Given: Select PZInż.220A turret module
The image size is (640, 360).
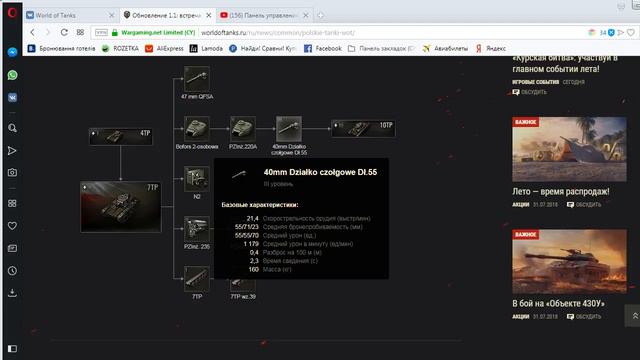Looking at the screenshot, I should 243,129.
